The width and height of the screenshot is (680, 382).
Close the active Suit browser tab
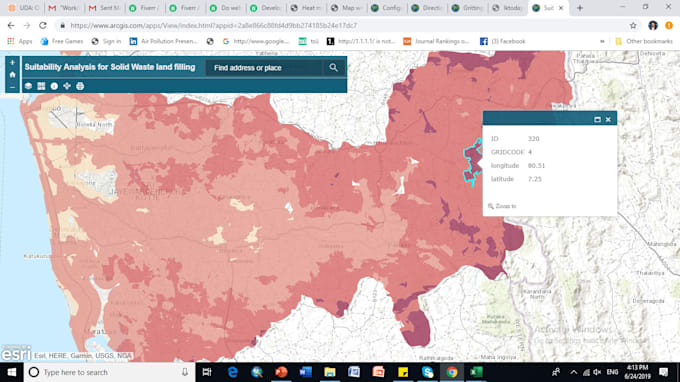[x=561, y=8]
